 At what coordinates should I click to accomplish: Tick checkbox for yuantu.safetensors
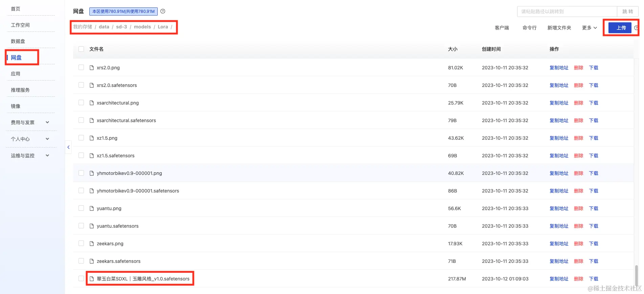(81, 226)
